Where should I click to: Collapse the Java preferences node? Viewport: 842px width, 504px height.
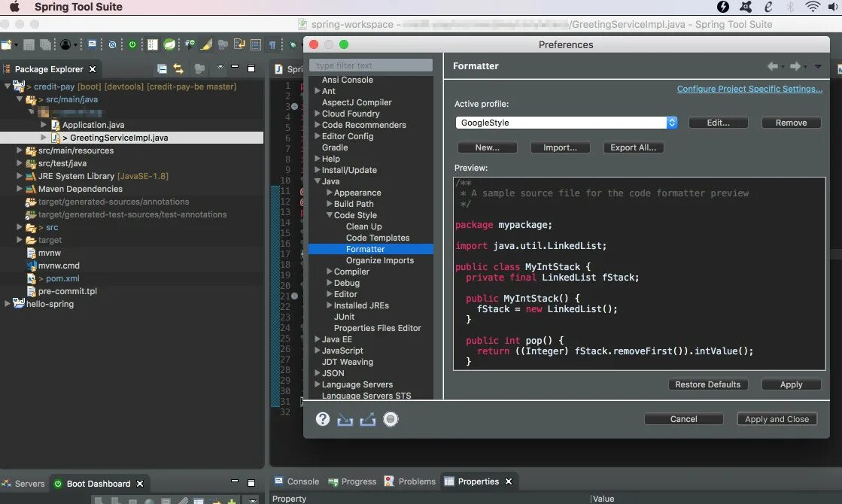pyautogui.click(x=318, y=181)
